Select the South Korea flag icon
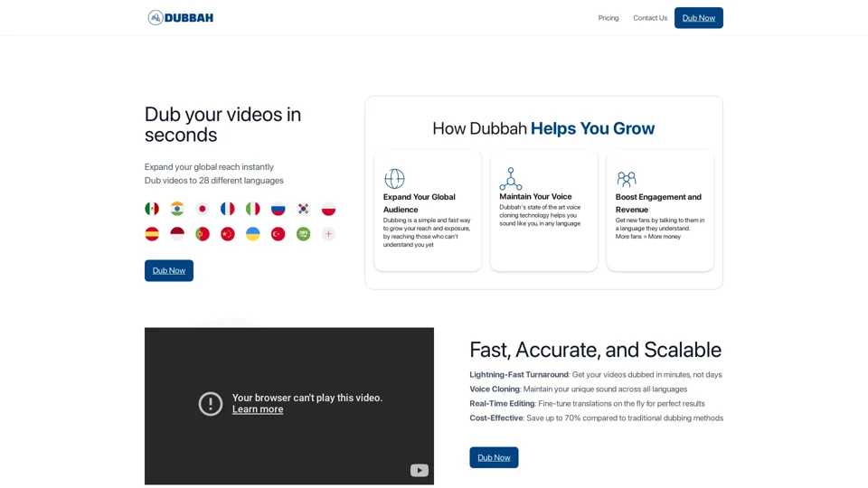Image resolution: width=868 pixels, height=488 pixels. 304,209
